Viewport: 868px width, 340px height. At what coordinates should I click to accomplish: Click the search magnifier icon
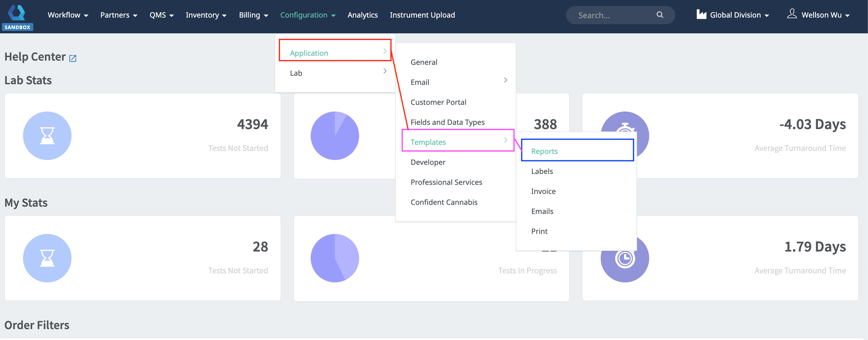(659, 15)
